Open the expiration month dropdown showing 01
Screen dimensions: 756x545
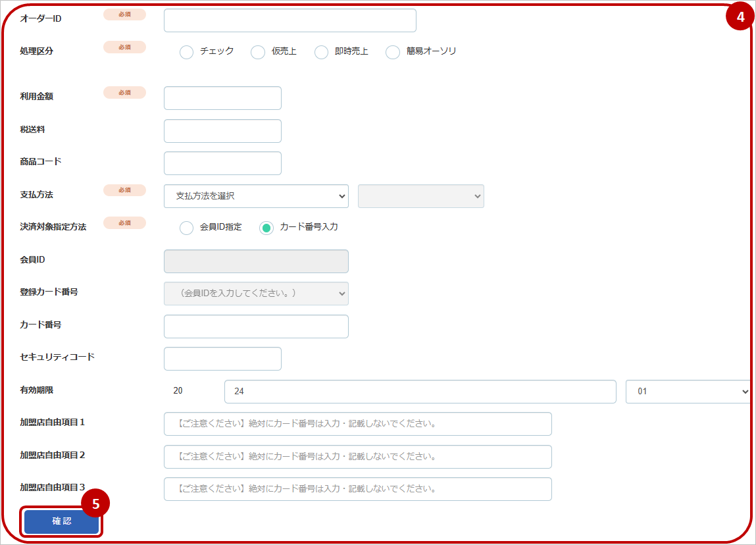point(687,392)
